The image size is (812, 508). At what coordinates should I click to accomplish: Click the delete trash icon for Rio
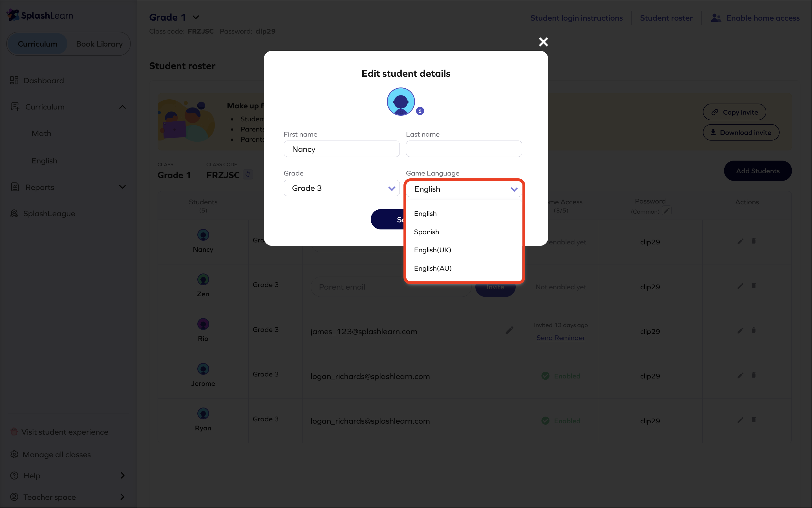click(754, 330)
